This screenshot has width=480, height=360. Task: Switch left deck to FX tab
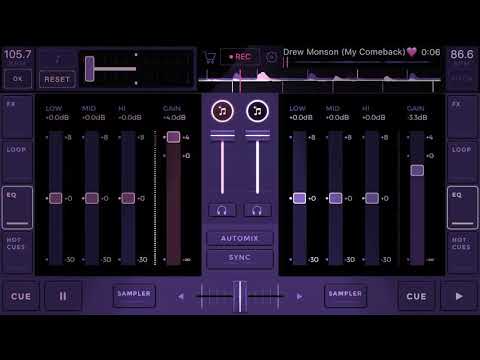(x=18, y=117)
